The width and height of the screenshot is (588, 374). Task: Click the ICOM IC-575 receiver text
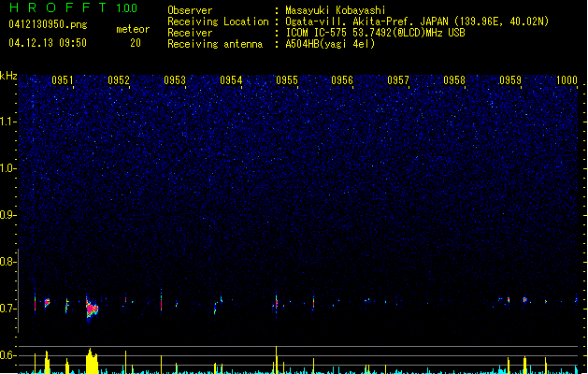coord(375,33)
